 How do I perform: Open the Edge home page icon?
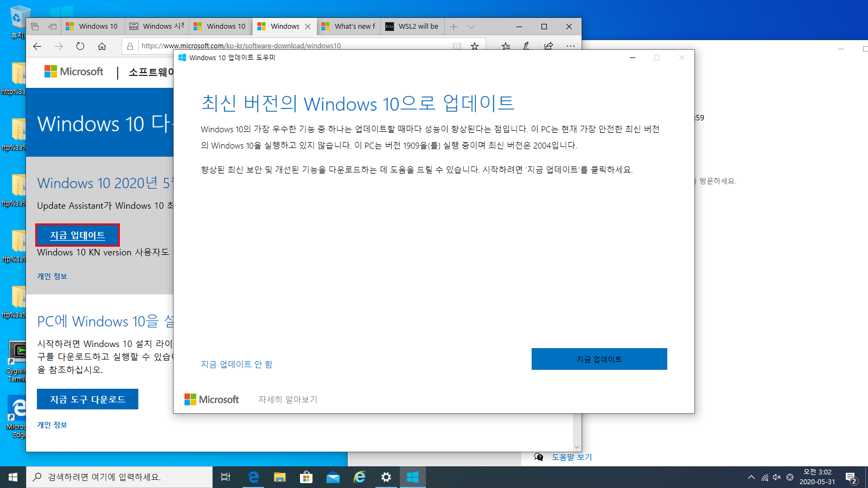click(102, 46)
